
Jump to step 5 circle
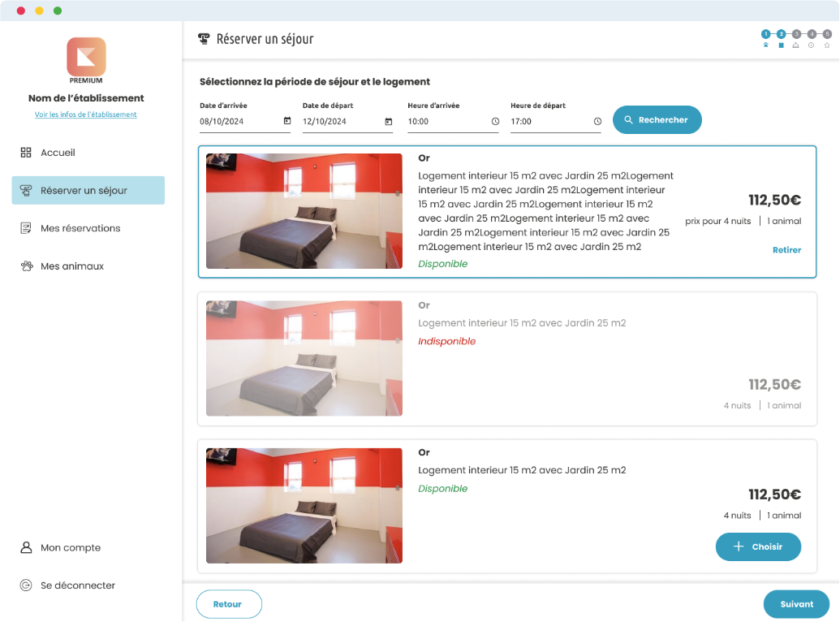(827, 34)
